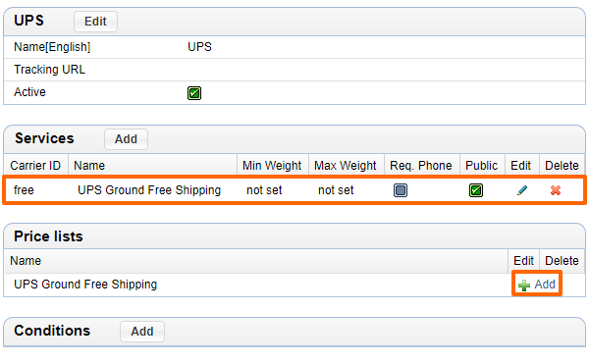Click the green plus icon in Price lists
This screenshot has width=590, height=364.
click(x=524, y=286)
